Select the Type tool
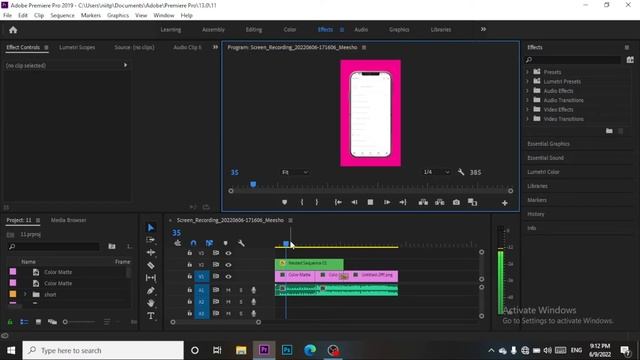Screen dimensions: 640x360 click(151, 316)
